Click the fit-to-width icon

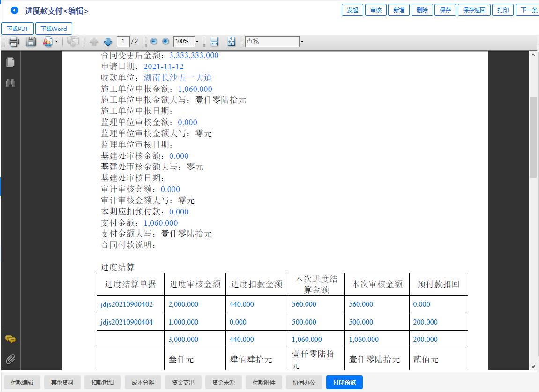[214, 42]
